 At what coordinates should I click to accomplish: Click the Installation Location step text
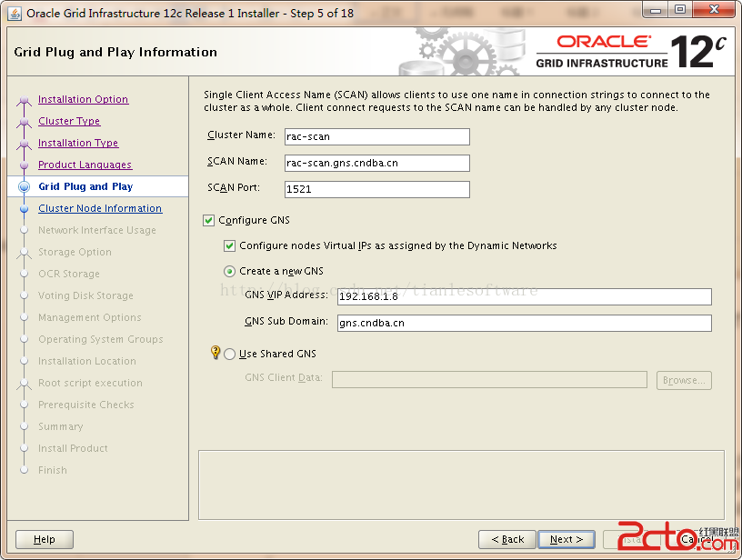(87, 360)
